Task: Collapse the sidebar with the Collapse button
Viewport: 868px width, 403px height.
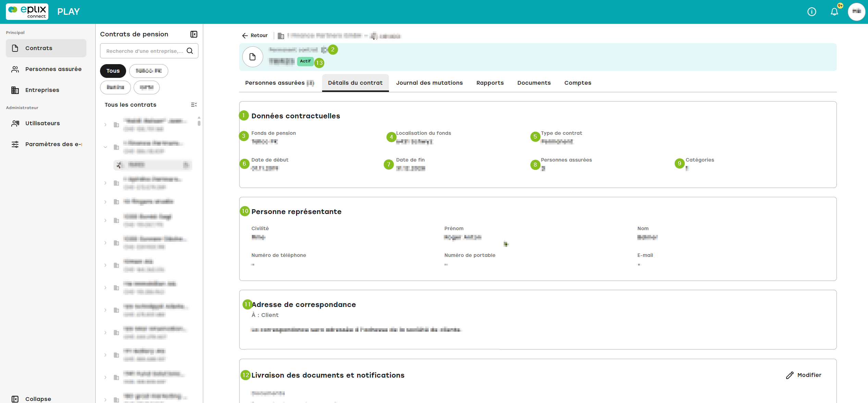Action: pos(32,399)
